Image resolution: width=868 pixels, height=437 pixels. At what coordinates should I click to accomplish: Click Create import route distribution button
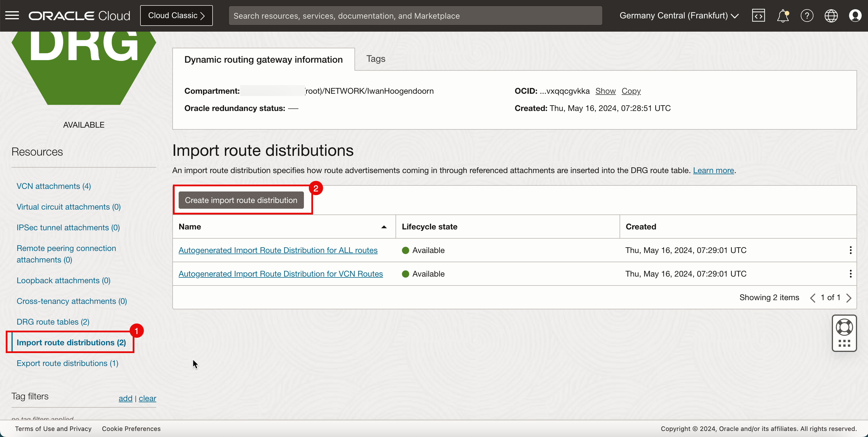coord(242,200)
